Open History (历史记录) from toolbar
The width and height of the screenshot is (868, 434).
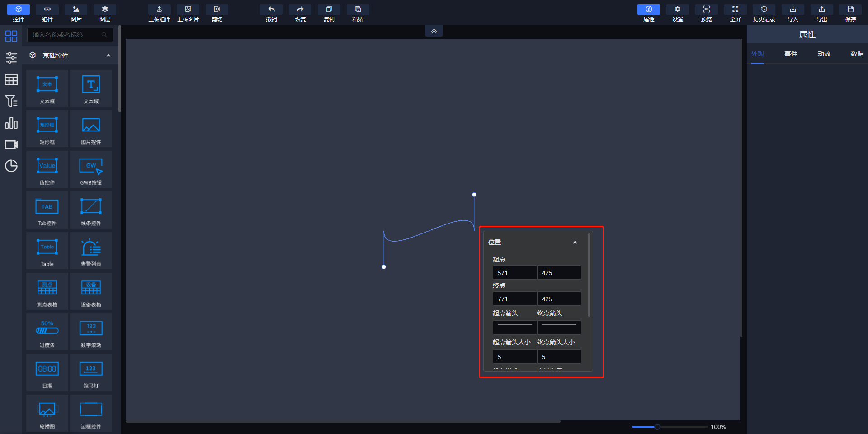[x=764, y=13]
